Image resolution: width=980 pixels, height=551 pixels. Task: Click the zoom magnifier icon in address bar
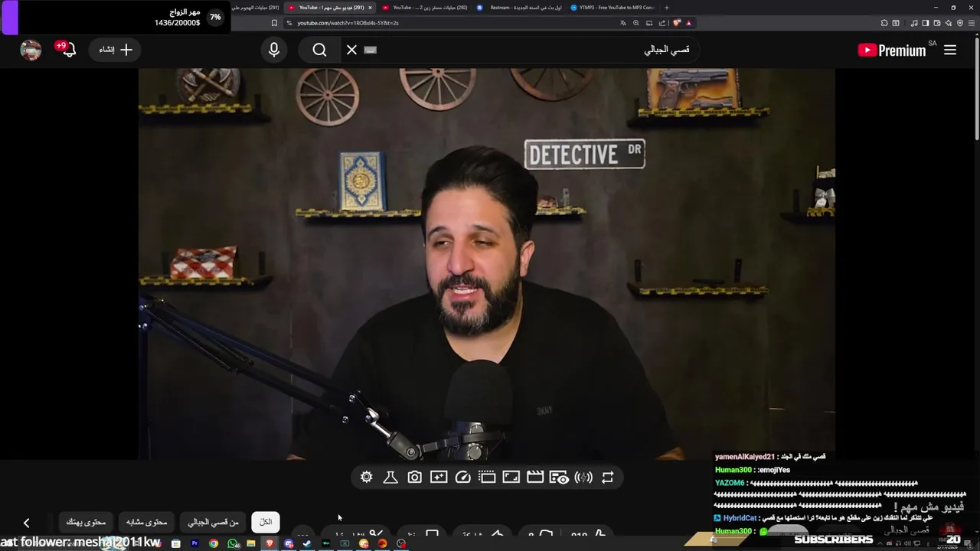635,23
